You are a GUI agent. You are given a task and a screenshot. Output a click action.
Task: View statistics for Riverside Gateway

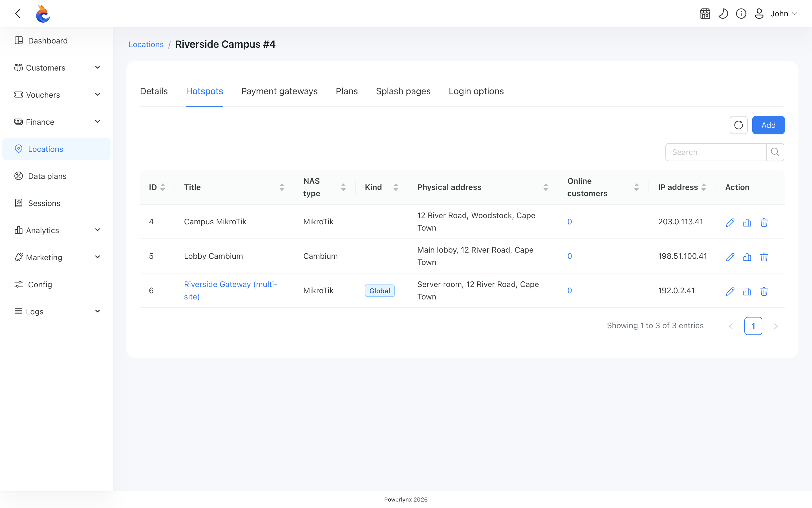click(x=747, y=291)
